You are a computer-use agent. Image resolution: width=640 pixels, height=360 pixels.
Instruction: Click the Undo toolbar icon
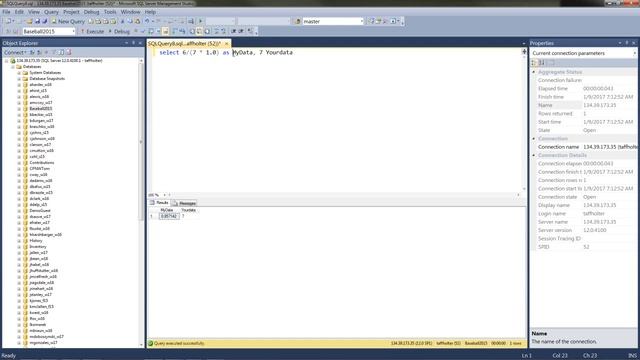click(x=147, y=21)
